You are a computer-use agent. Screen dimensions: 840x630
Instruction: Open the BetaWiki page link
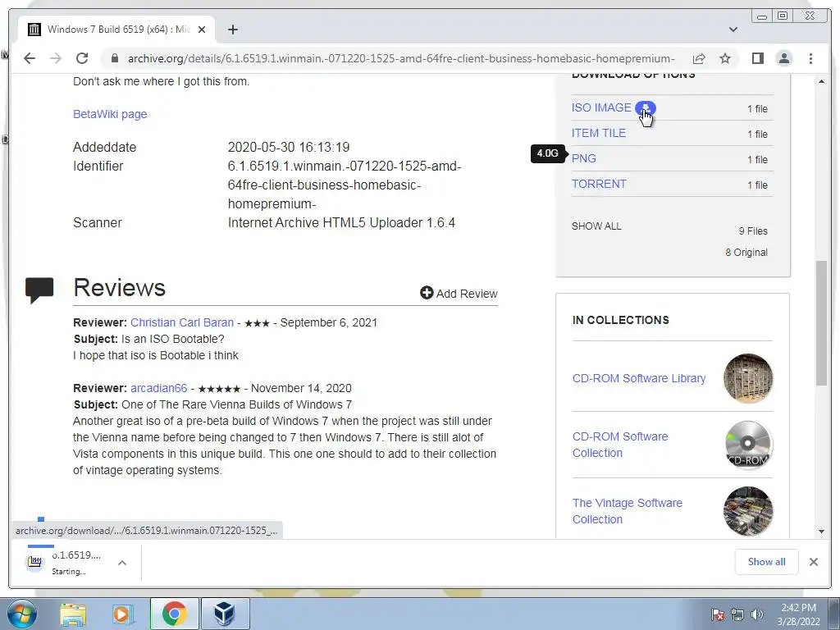tap(110, 114)
